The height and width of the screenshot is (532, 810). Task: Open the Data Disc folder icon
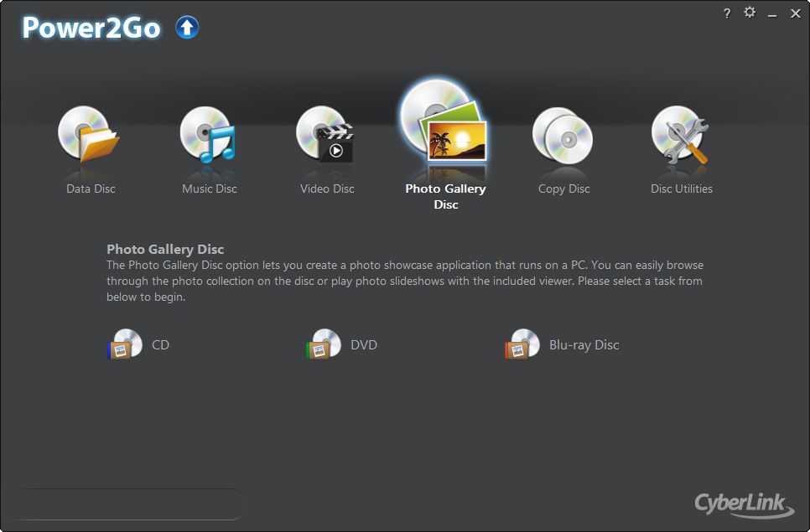[89, 134]
